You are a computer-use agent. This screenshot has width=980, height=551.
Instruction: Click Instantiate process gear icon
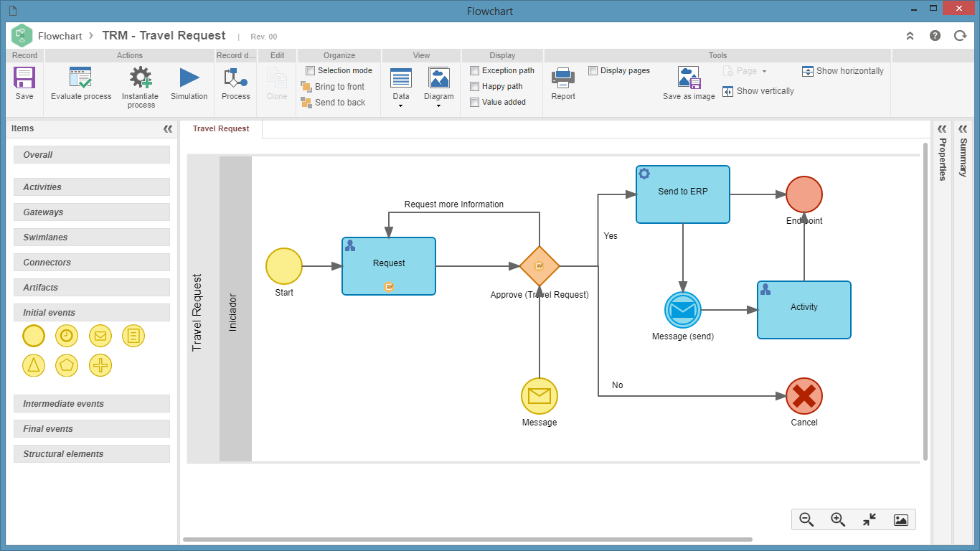[x=141, y=77]
